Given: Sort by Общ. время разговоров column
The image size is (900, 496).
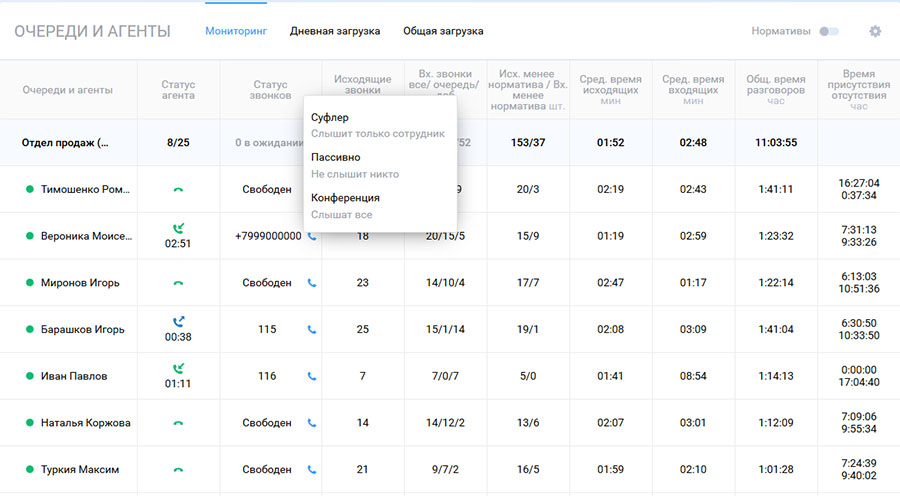Looking at the screenshot, I should [x=775, y=90].
